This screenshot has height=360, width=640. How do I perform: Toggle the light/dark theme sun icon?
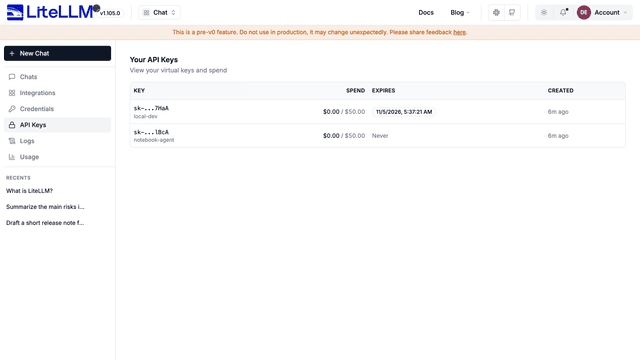[544, 13]
